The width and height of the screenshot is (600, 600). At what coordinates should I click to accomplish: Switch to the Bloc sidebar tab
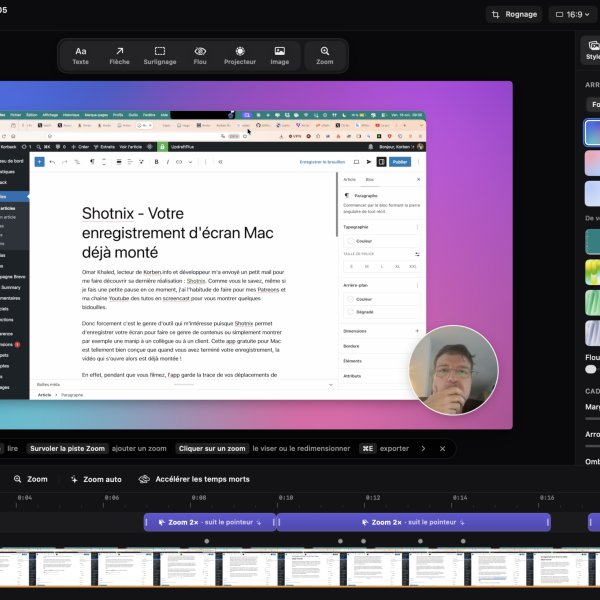[x=370, y=179]
